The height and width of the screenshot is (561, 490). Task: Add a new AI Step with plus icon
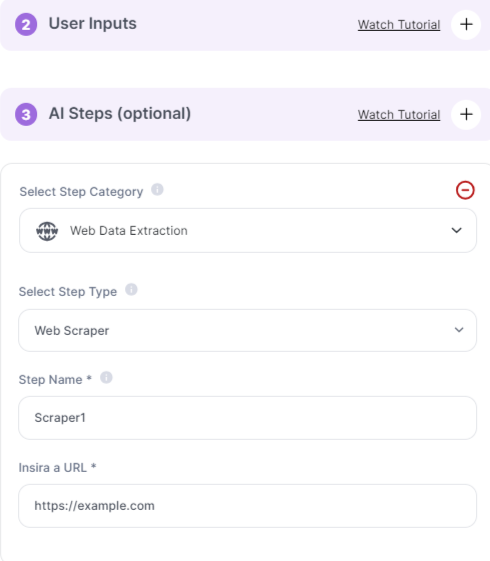(x=466, y=114)
